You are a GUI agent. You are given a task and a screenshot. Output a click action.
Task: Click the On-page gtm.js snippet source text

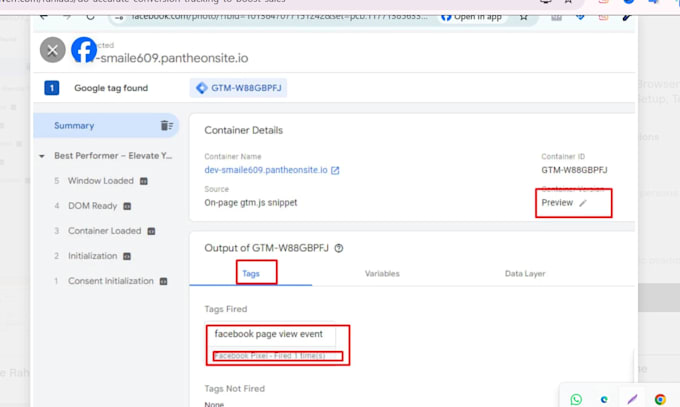click(x=251, y=203)
